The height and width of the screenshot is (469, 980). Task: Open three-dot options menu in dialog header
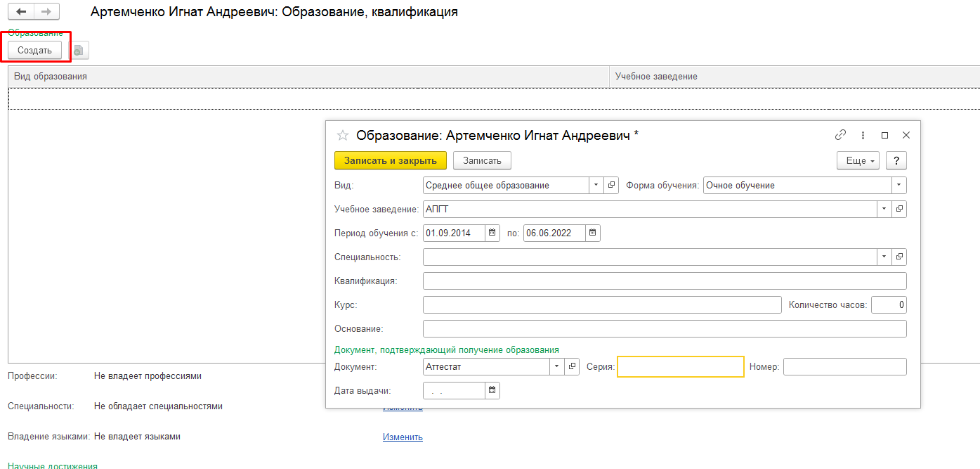863,135
